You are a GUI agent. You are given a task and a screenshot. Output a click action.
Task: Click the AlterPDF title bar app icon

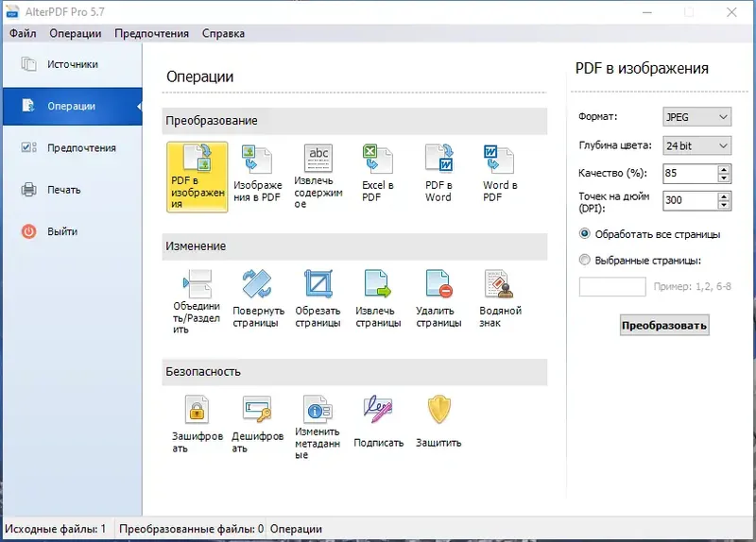[12, 12]
